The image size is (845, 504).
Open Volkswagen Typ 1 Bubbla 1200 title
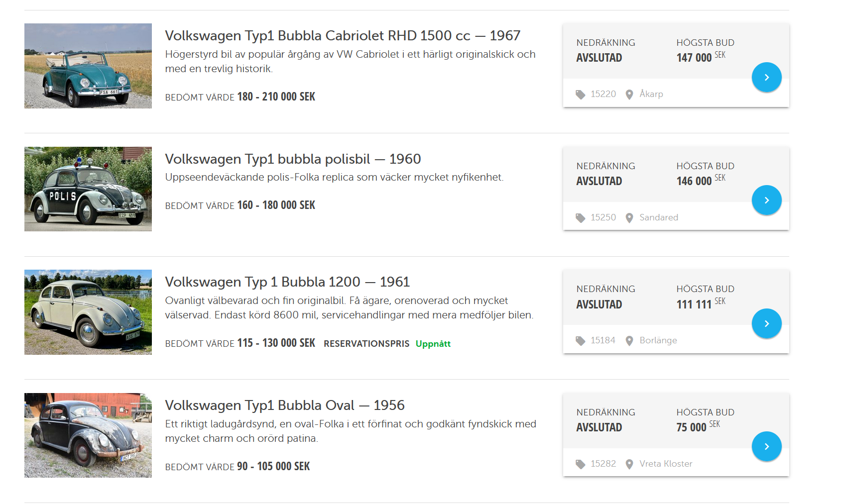click(287, 282)
